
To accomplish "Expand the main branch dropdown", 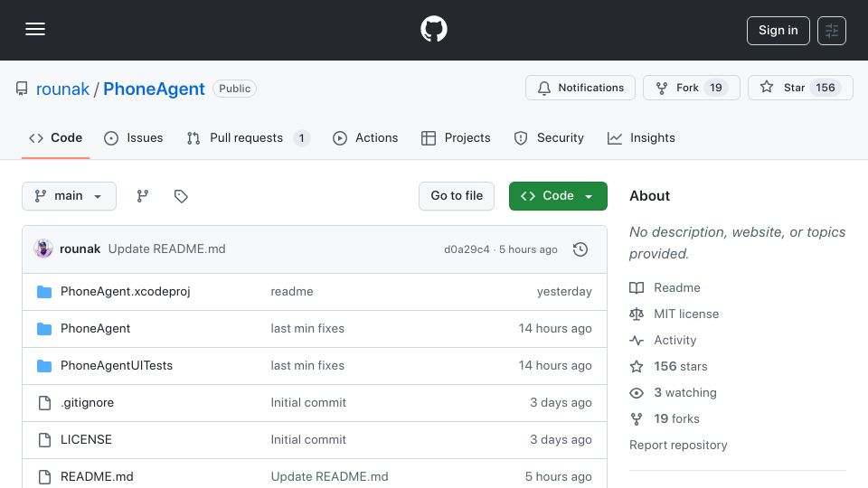I will [x=70, y=196].
